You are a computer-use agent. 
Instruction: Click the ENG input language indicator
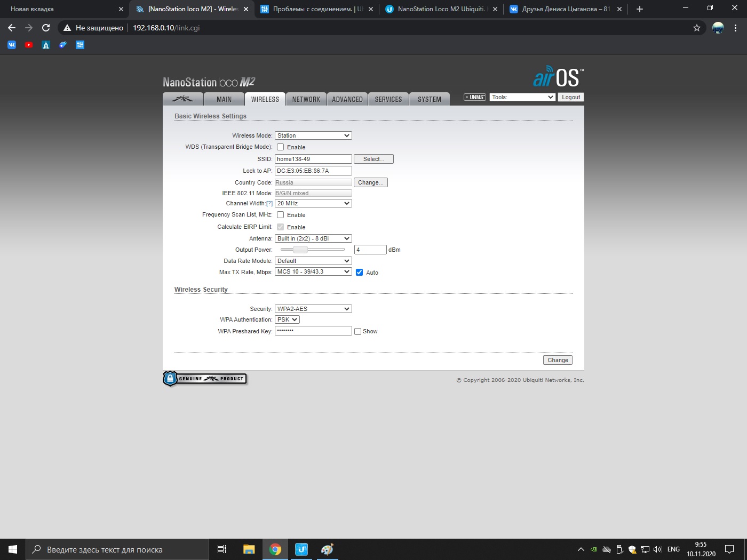coord(673,549)
